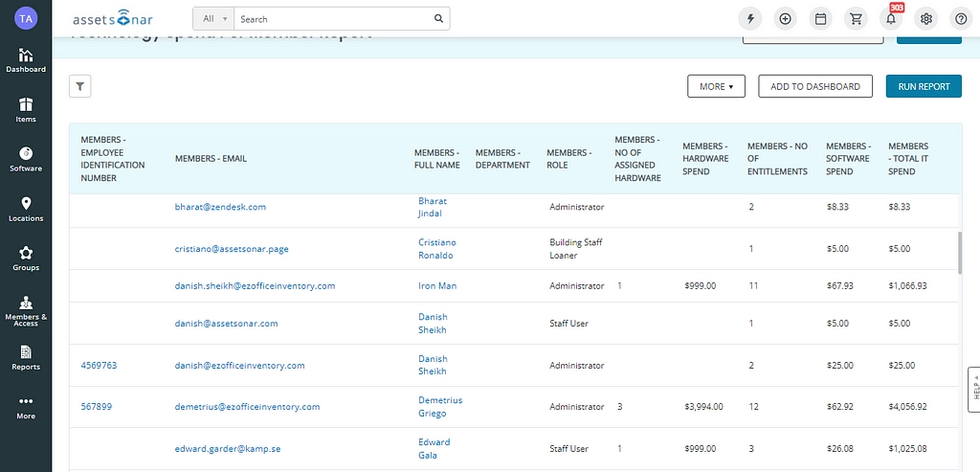Open Software section in sidebar
The image size is (980, 472).
[26, 160]
